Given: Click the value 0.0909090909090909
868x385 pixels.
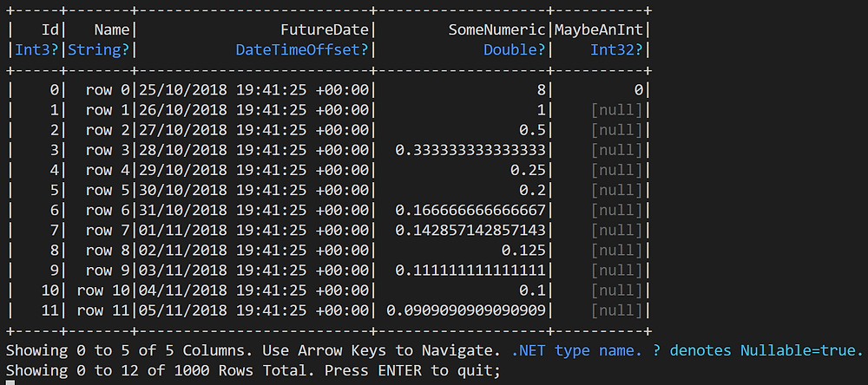Looking at the screenshot, I should point(466,310).
